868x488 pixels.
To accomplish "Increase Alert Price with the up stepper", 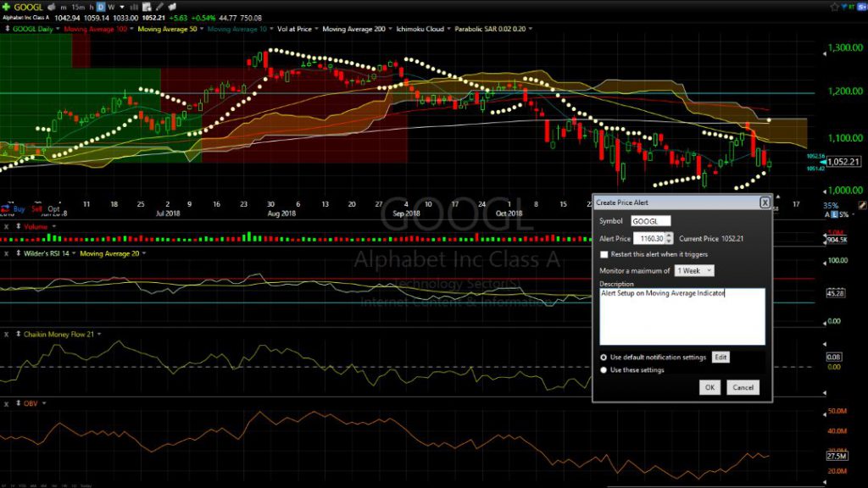I will (669, 236).
